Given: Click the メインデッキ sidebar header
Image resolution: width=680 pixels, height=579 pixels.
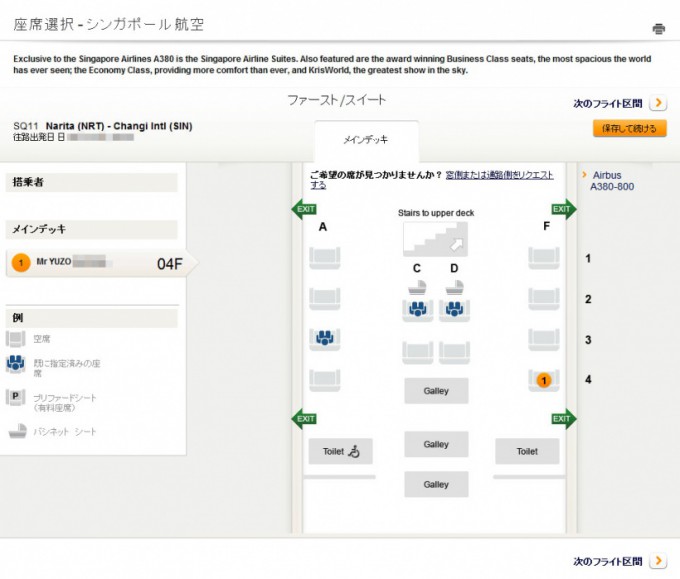Looking at the screenshot, I should pos(92,229).
